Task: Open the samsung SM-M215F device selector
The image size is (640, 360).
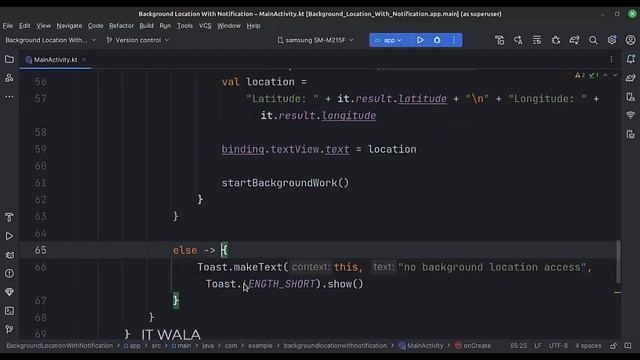Action: tap(315, 40)
